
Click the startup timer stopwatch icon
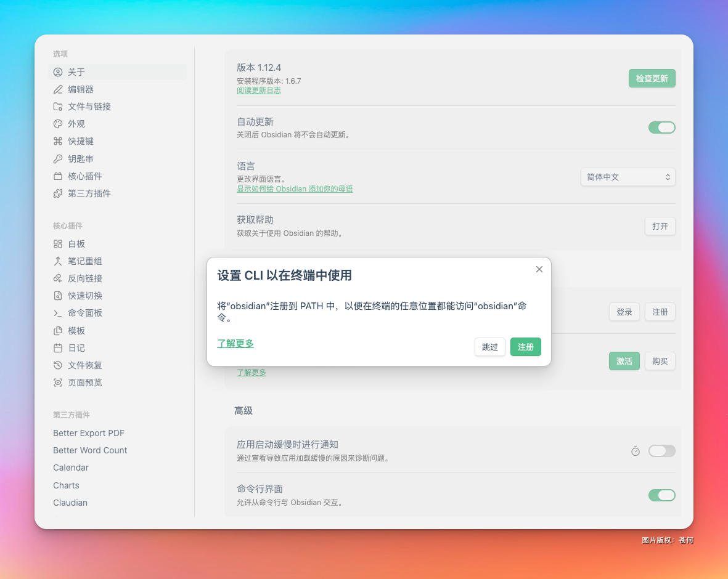coord(635,451)
